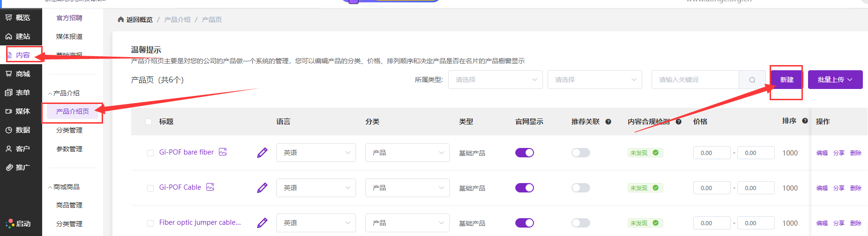This screenshot has height=236, width=868.
Task: Click the home icon in the breadcrumb
Action: point(121,20)
